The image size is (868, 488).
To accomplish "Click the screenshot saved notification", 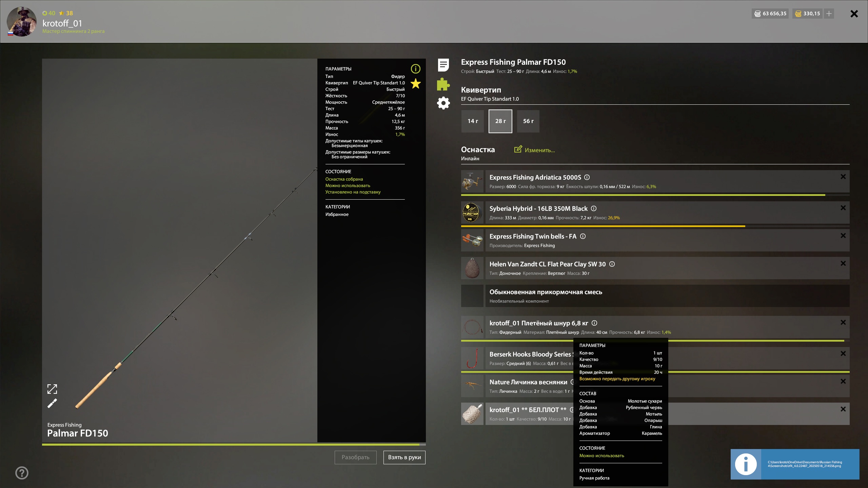I will [x=795, y=464].
